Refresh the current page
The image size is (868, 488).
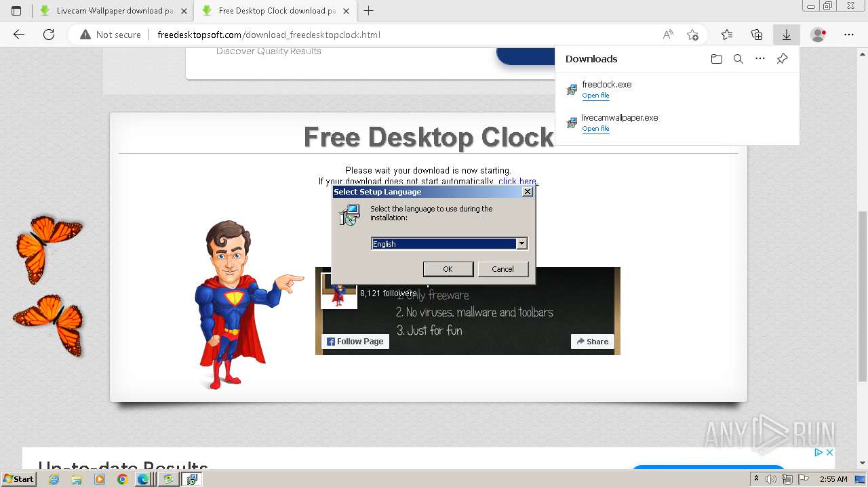point(49,35)
